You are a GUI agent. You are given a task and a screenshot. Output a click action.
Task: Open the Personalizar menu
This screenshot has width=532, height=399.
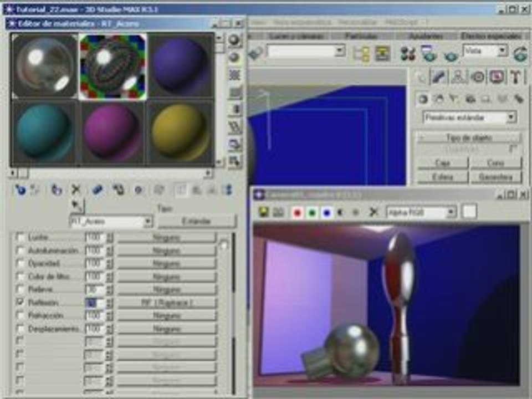pyautogui.click(x=357, y=22)
